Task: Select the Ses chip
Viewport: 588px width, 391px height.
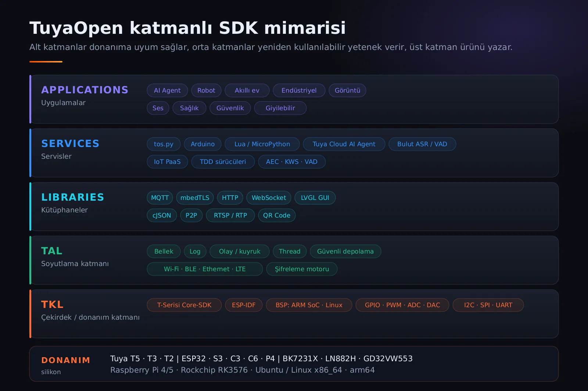Action: click(x=158, y=108)
